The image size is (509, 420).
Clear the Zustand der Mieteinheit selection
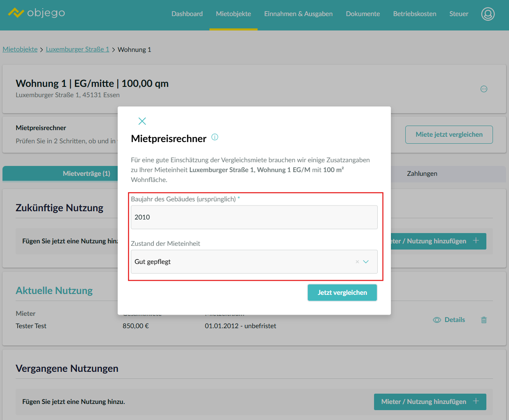[357, 262]
